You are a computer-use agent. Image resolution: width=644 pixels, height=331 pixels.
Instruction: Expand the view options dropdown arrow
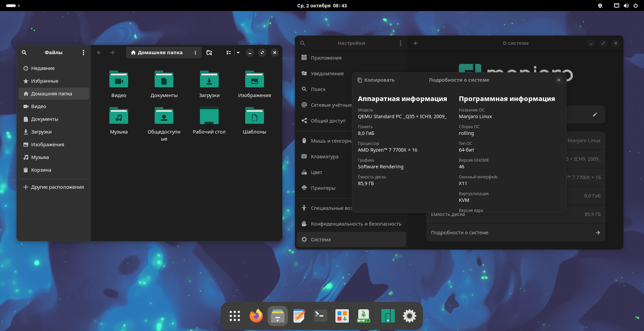point(238,53)
